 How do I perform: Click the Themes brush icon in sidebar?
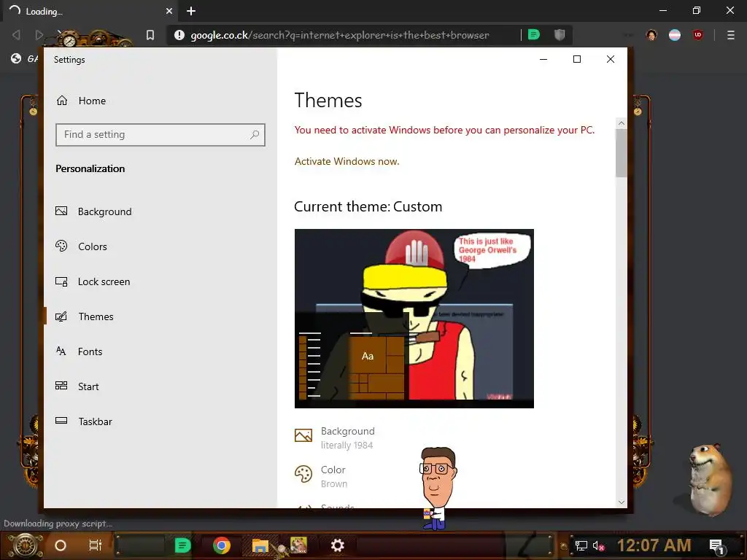pos(61,316)
